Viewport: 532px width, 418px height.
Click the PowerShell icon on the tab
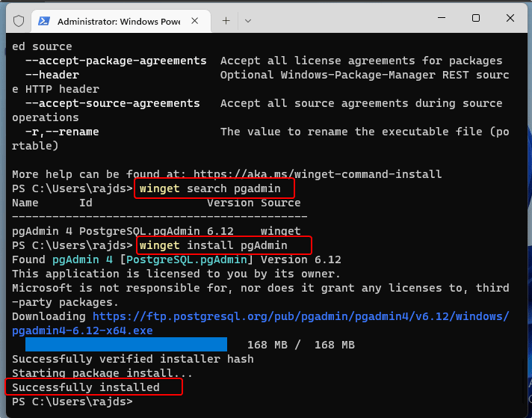[x=44, y=21]
